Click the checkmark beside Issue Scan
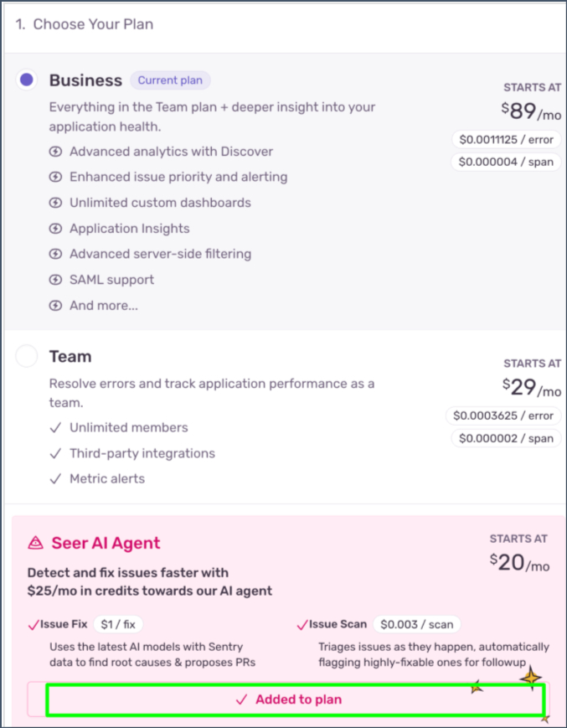This screenshot has height=728, width=567. click(302, 625)
